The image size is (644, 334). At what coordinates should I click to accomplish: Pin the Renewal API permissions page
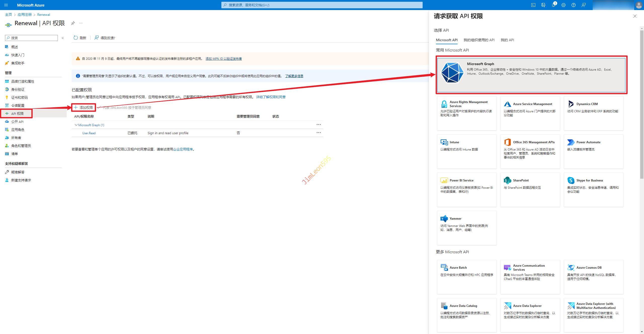[73, 23]
